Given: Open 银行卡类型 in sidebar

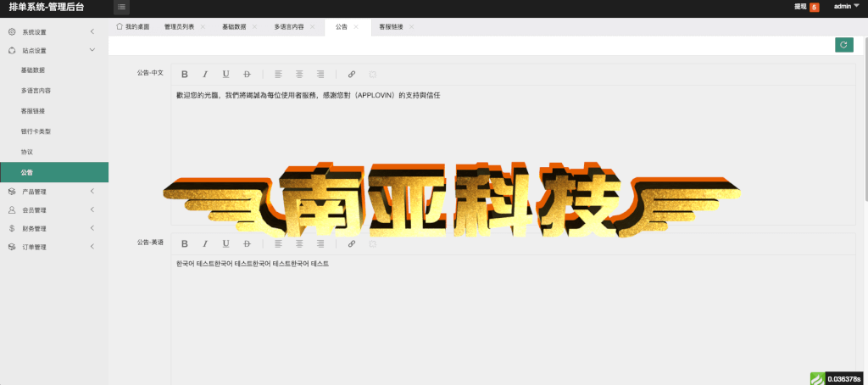Looking at the screenshot, I should pos(54,131).
